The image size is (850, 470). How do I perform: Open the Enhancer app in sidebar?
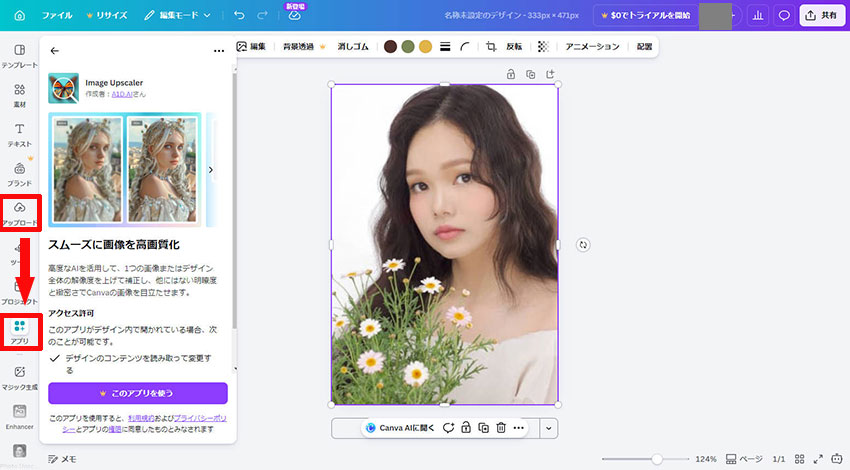coord(20,417)
